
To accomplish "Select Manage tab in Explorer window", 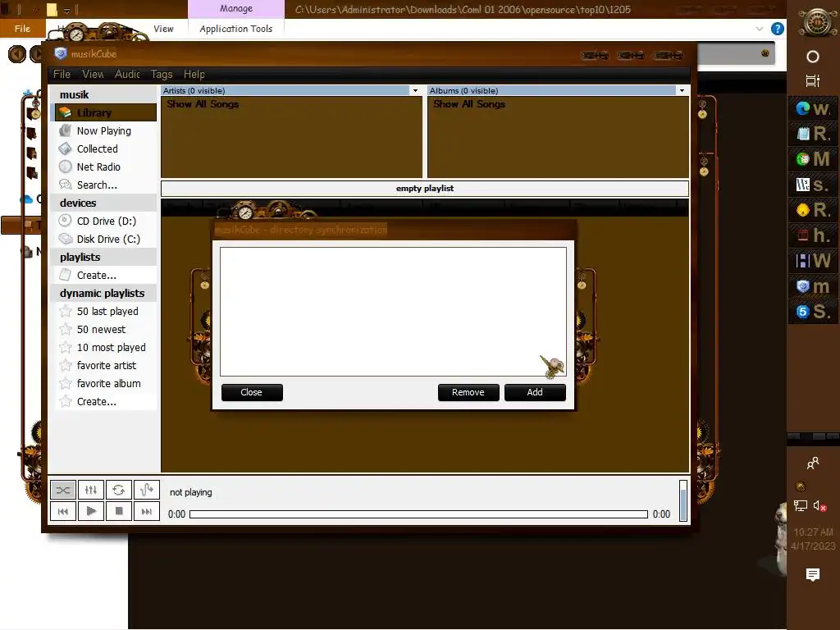I will coord(235,8).
